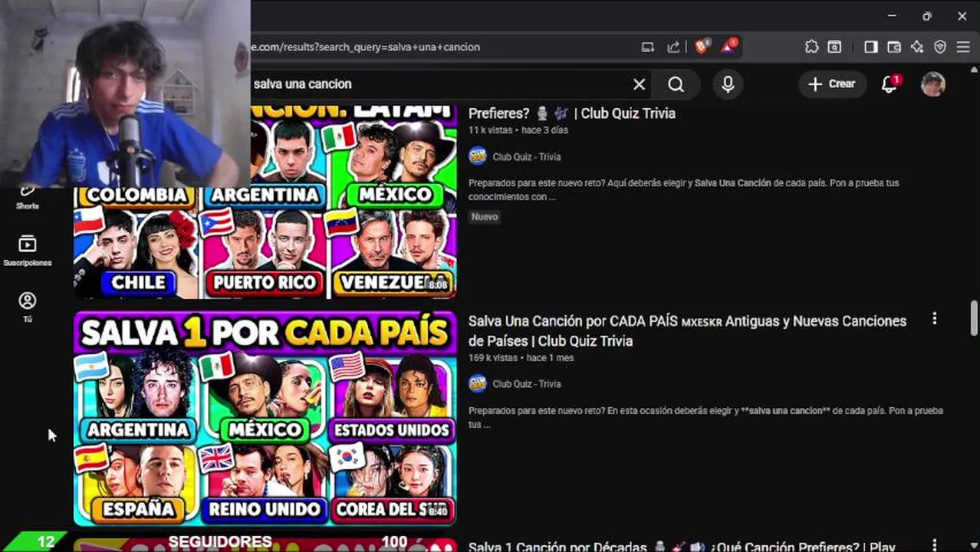Open options menu for Salva 1 Canción por Décadas
This screenshot has height=552, width=980.
[x=934, y=544]
